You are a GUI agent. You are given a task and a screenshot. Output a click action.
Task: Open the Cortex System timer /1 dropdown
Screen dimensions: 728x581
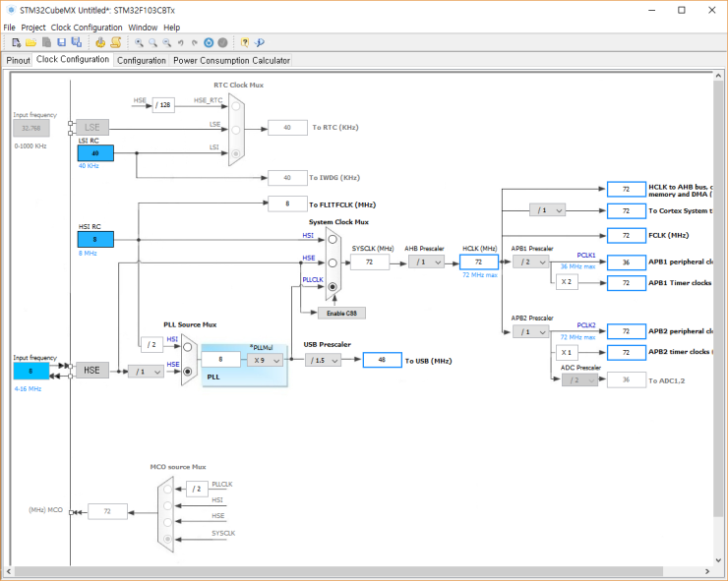pos(547,210)
